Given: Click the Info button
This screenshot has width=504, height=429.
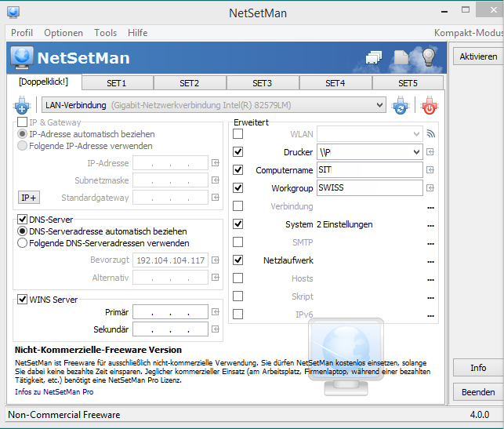Looking at the screenshot, I should (478, 368).
